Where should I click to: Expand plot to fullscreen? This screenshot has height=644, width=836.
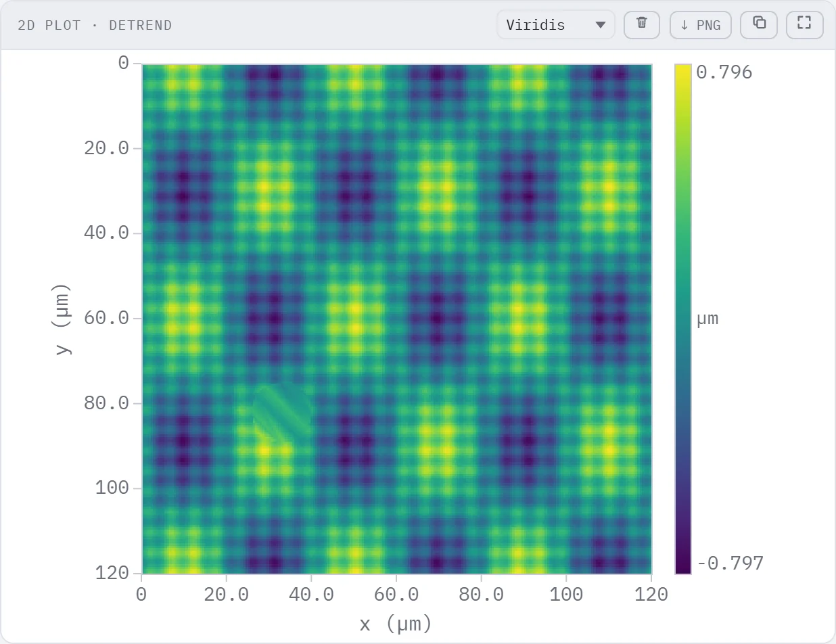pyautogui.click(x=804, y=24)
